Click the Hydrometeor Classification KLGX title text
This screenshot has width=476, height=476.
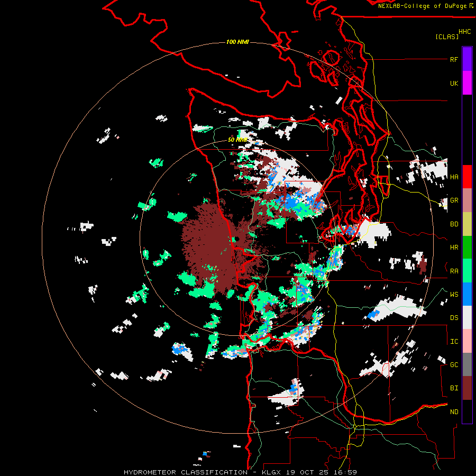coord(240,472)
